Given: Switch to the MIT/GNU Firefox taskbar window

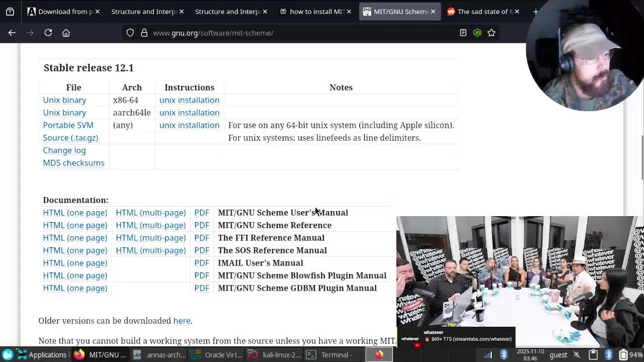Looking at the screenshot, I should [100, 355].
